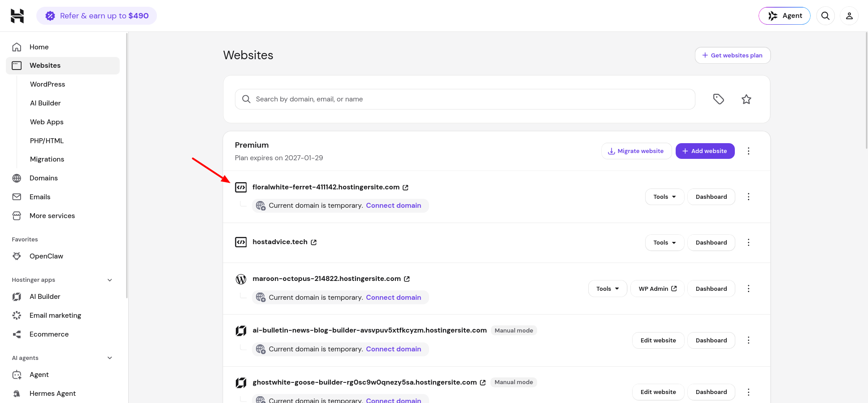Click the builder icon of ghostwhite-goose site
868x403 pixels.
click(241, 383)
